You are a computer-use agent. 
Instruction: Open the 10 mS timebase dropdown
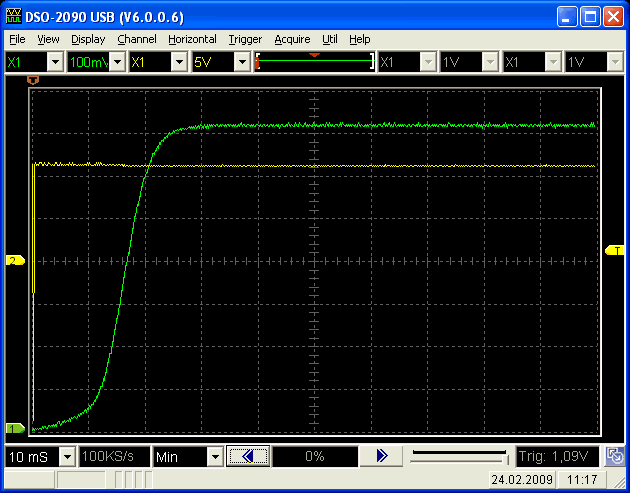(67, 457)
